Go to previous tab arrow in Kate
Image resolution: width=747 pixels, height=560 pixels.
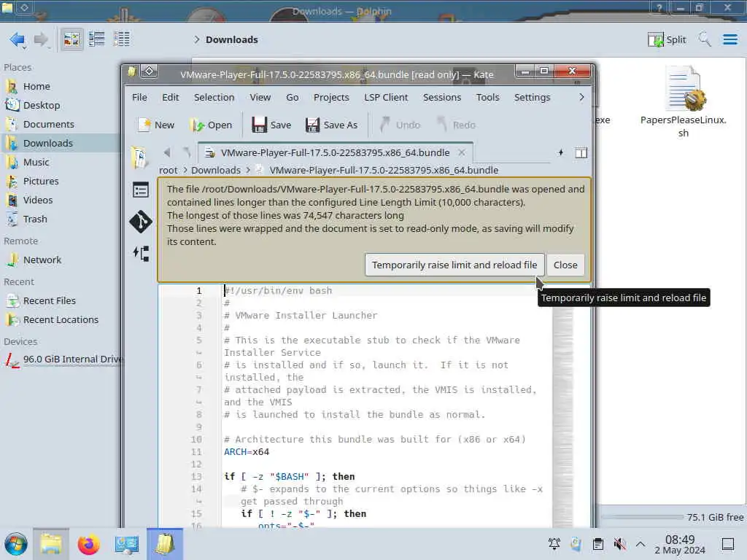[x=167, y=152]
